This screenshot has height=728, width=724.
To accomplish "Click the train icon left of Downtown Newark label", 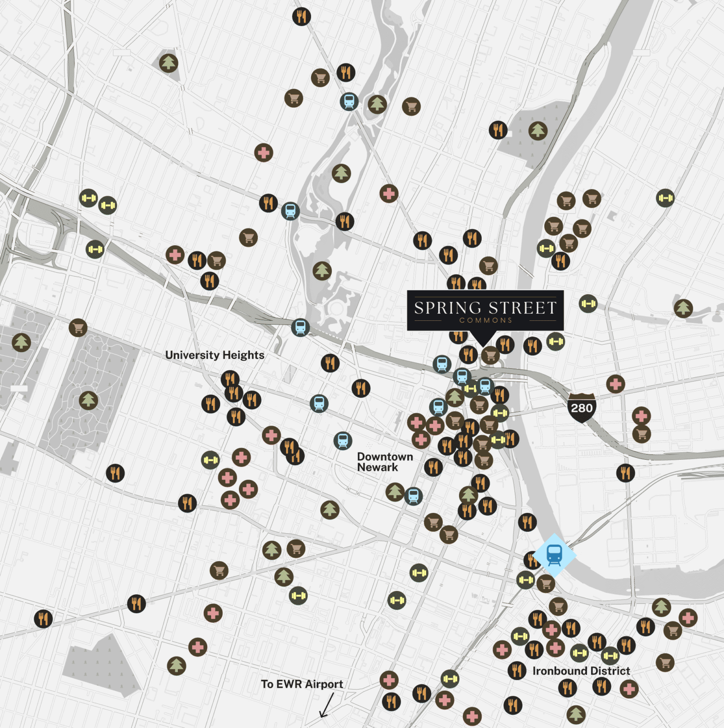I will click(x=342, y=441).
